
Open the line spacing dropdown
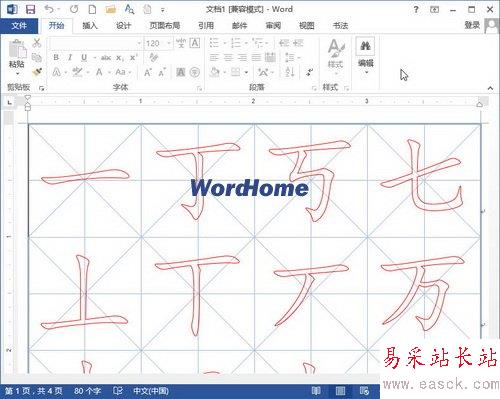(x=299, y=58)
